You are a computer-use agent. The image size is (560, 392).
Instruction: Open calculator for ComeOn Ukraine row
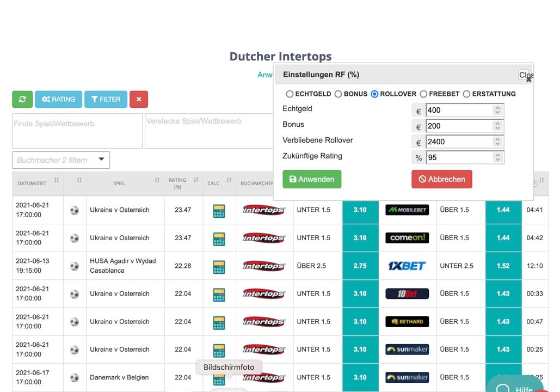click(219, 238)
